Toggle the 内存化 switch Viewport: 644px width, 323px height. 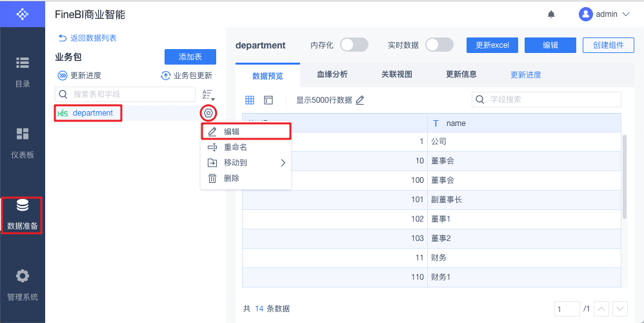tap(354, 45)
